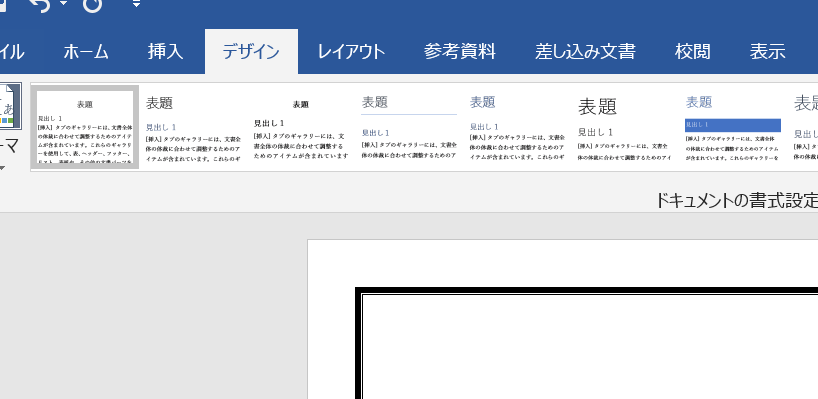This screenshot has height=399, width=818.
Task: Select the highlighted first style set thumbnail
Action: pos(85,127)
